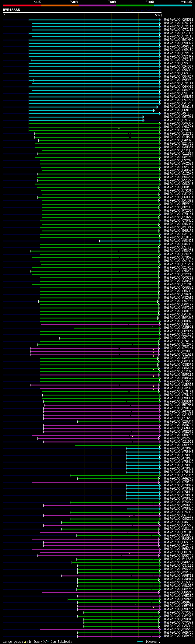Select hit label UniRef100_Q9AR22
The image size is (195, 644).
(179, 130)
